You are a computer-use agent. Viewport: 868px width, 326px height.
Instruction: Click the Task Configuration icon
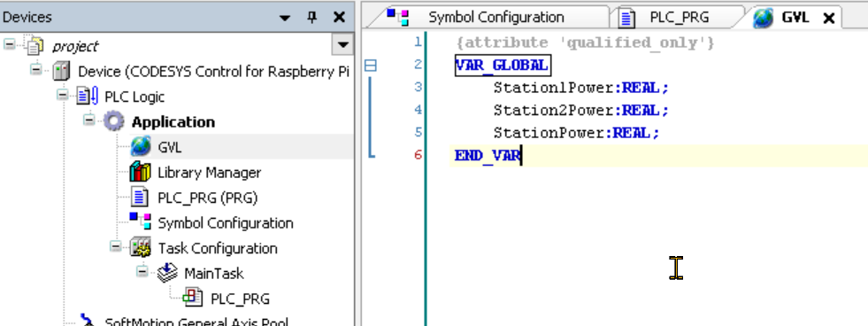click(141, 247)
